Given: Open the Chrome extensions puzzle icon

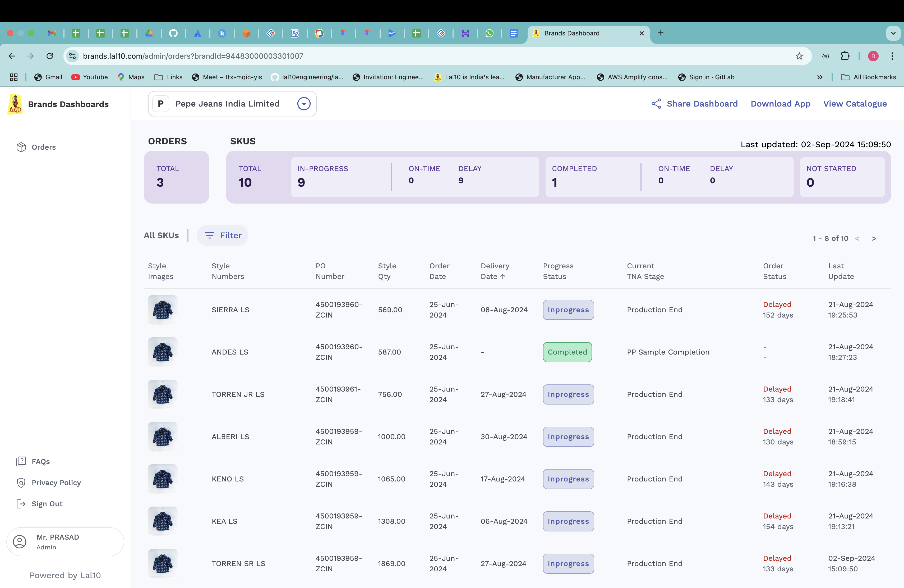Looking at the screenshot, I should (x=845, y=56).
